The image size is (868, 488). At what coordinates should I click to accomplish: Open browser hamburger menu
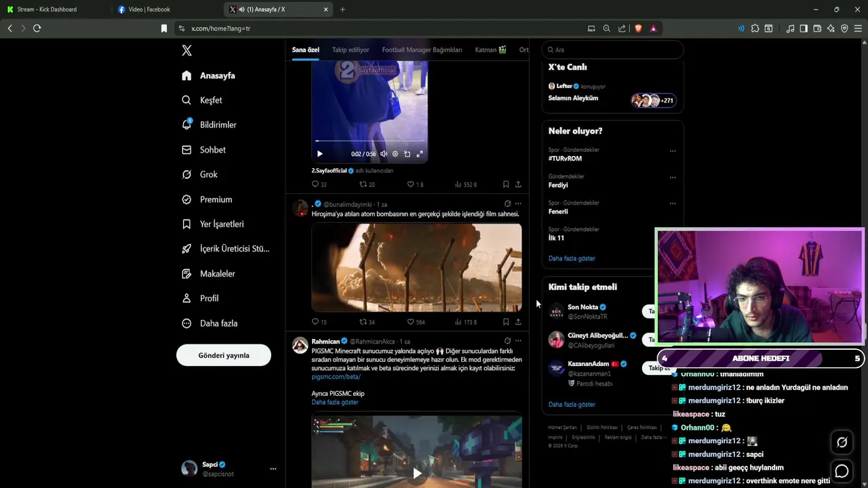(x=858, y=28)
